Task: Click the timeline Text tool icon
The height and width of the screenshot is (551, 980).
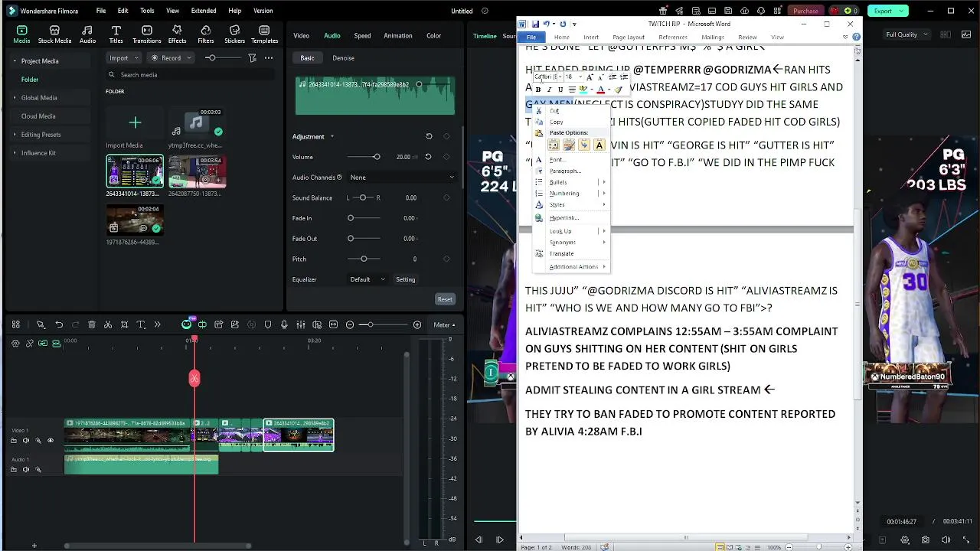Action: 141,325
